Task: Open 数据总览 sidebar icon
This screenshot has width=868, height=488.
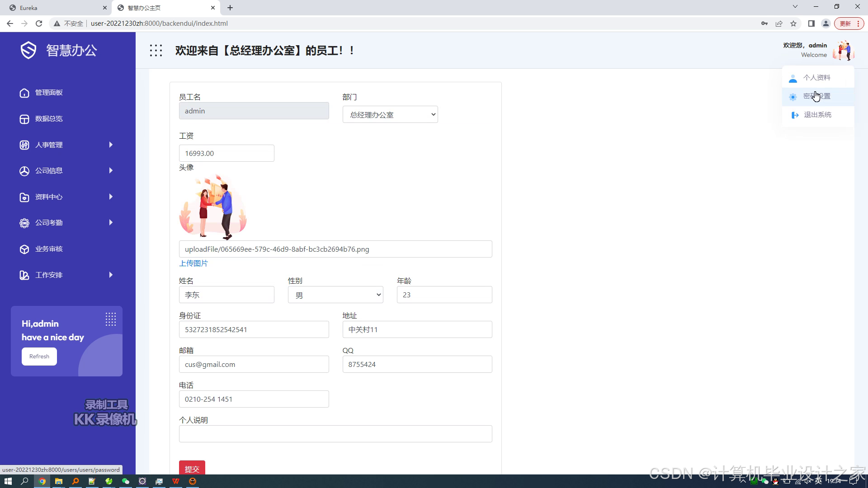Action: coord(24,119)
